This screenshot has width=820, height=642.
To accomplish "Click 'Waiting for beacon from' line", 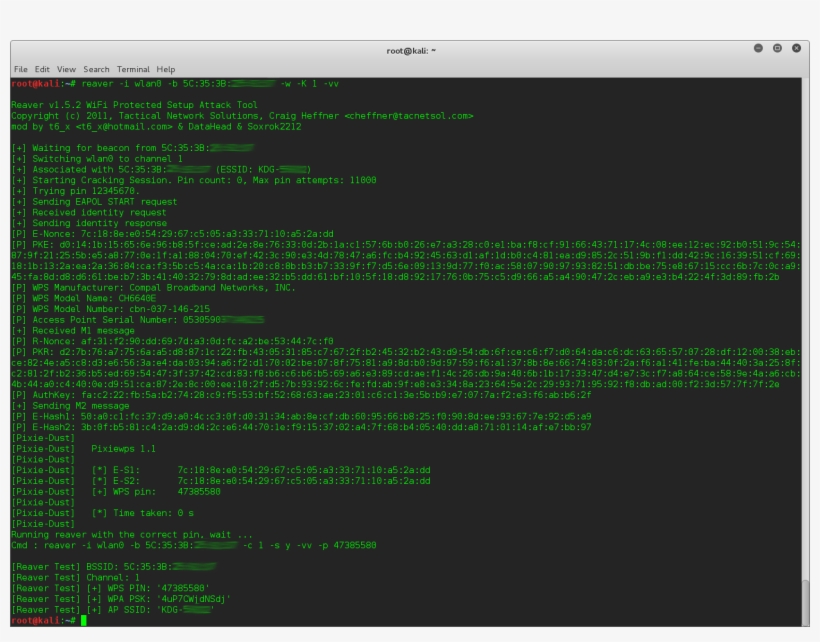I will point(133,148).
